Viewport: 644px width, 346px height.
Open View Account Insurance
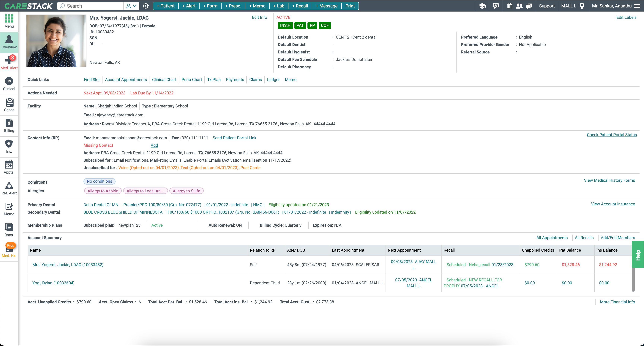tap(613, 204)
